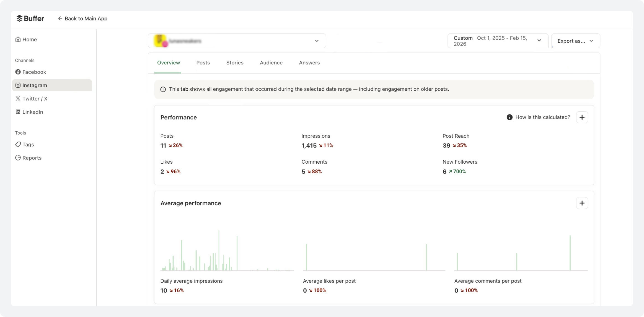The image size is (644, 317).
Task: Click the Average comments per post 100% indicator
Action: 469,290
